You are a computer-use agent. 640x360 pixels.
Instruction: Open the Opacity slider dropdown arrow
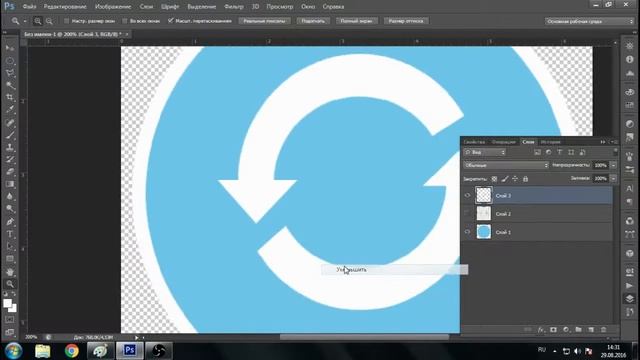pos(613,165)
